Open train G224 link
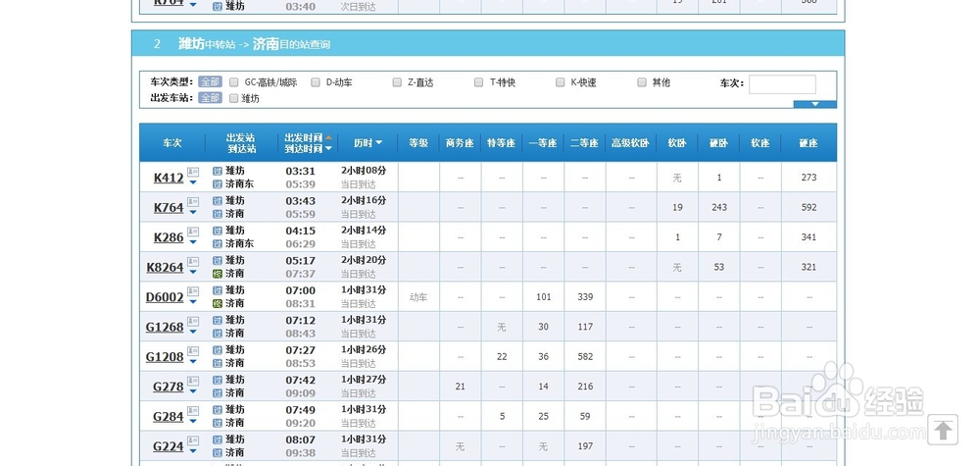This screenshot has width=980, height=466. tap(169, 446)
